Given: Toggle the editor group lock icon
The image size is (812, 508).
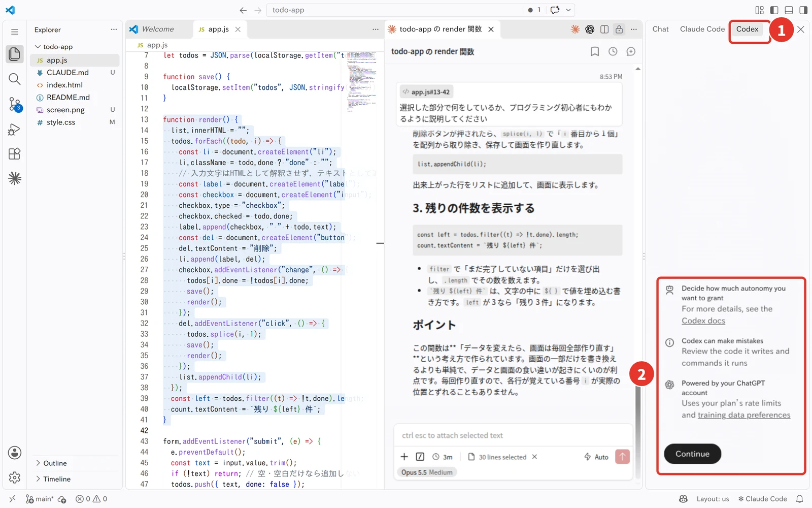Looking at the screenshot, I should (619, 29).
